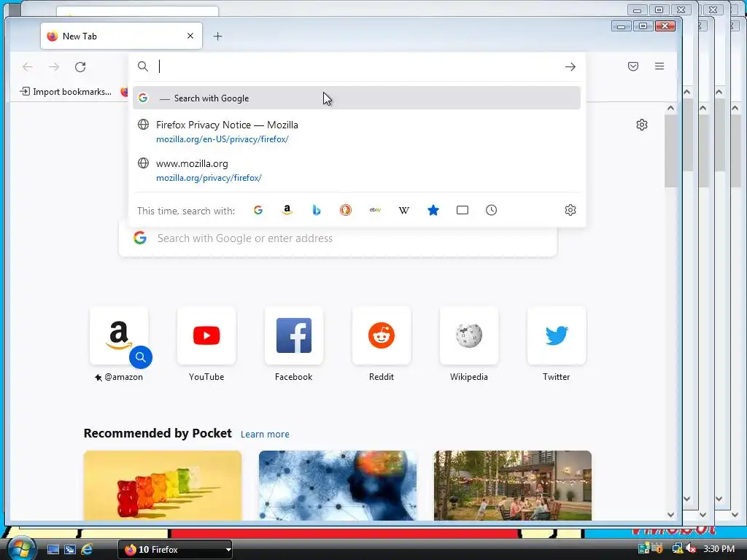Select Wikipedia search engine icon

coord(404,210)
